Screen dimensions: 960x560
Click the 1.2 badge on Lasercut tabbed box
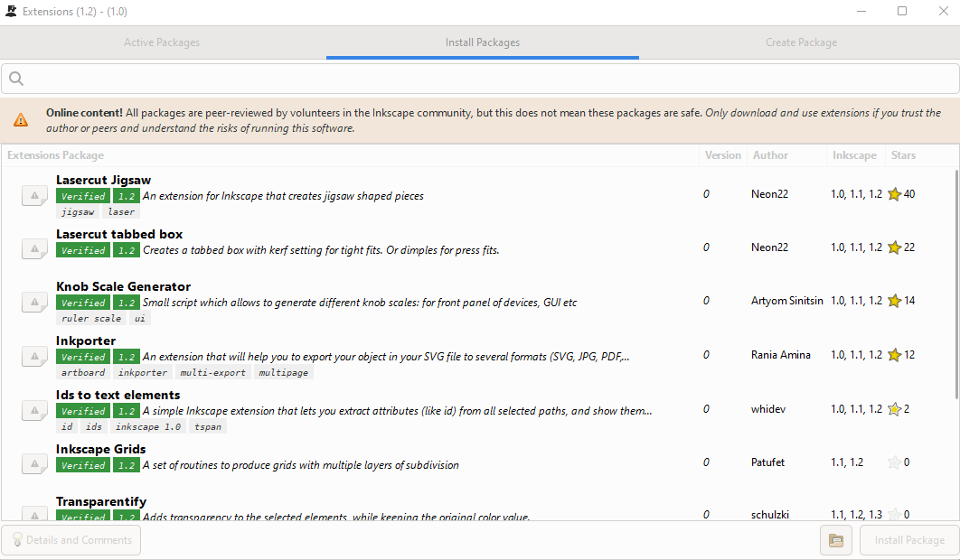(127, 249)
